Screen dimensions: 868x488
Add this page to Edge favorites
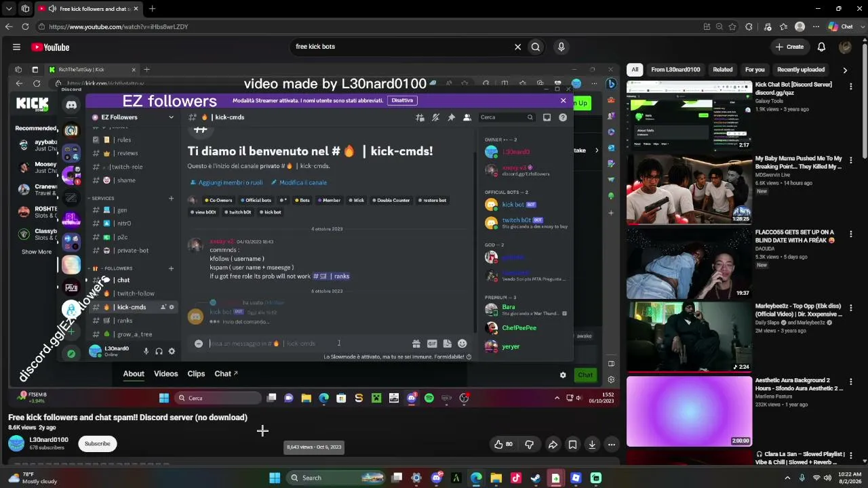pyautogui.click(x=732, y=26)
